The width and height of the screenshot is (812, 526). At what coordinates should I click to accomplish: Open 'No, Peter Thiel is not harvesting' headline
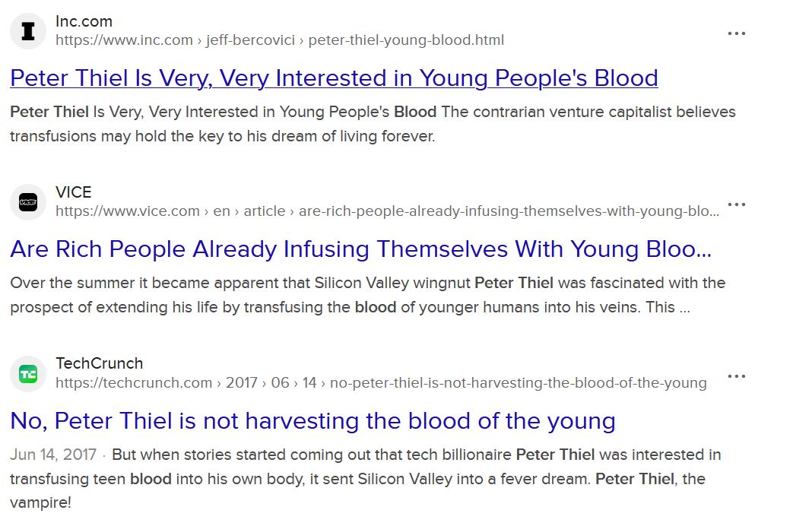click(x=312, y=420)
